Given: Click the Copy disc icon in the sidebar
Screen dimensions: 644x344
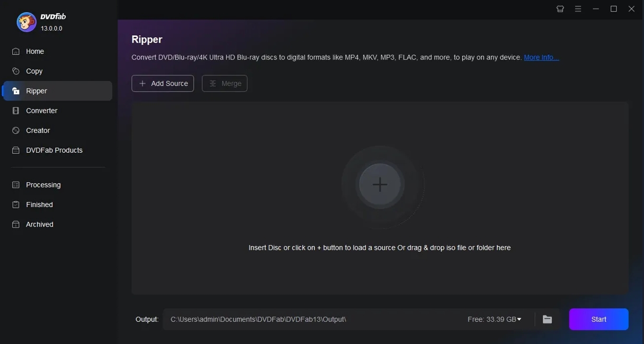Looking at the screenshot, I should pos(16,71).
